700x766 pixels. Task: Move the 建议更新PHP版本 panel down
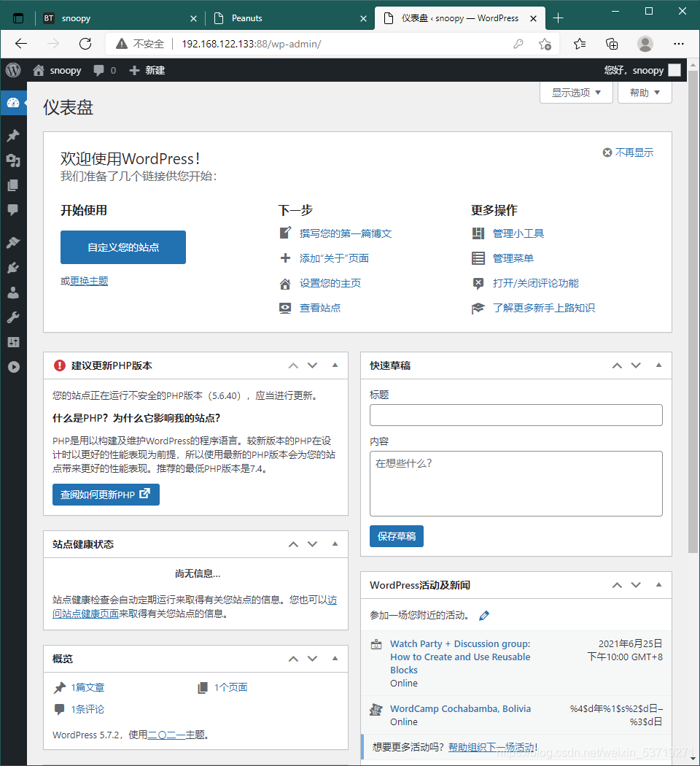click(312, 365)
